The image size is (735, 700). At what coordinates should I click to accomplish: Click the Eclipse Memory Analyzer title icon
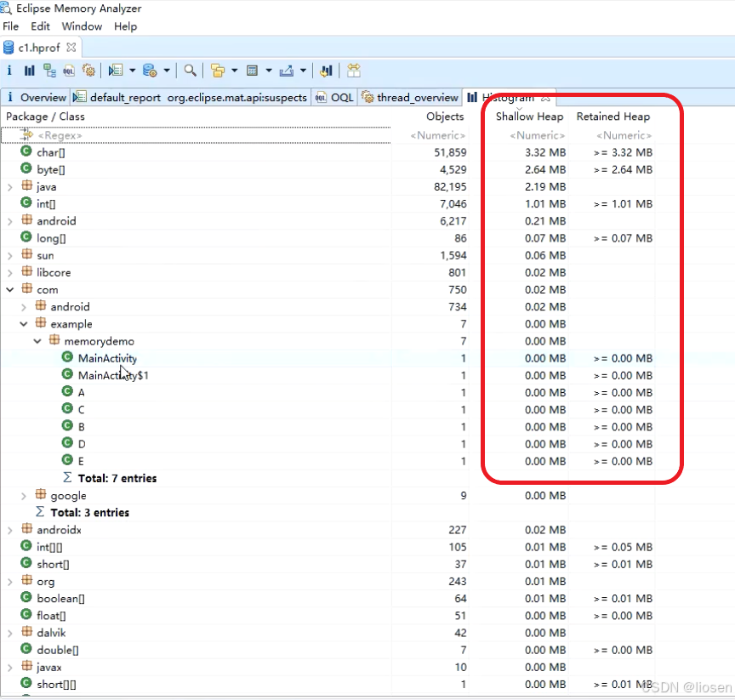[x=6, y=8]
